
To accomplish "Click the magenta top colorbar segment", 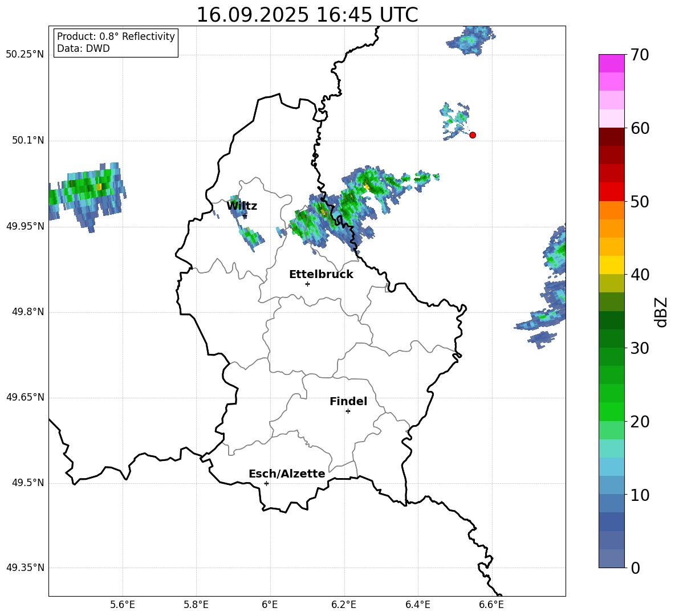I will pos(612,64).
